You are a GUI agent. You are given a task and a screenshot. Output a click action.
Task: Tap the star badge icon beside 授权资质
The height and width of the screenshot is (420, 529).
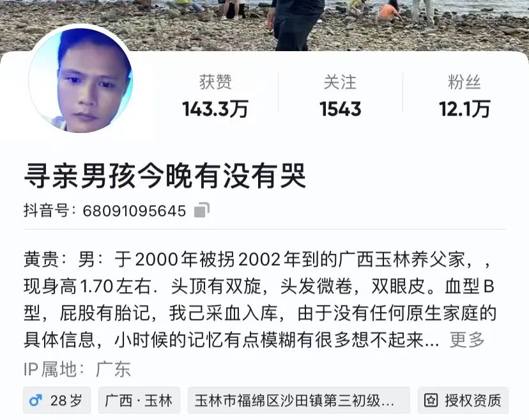click(x=431, y=400)
